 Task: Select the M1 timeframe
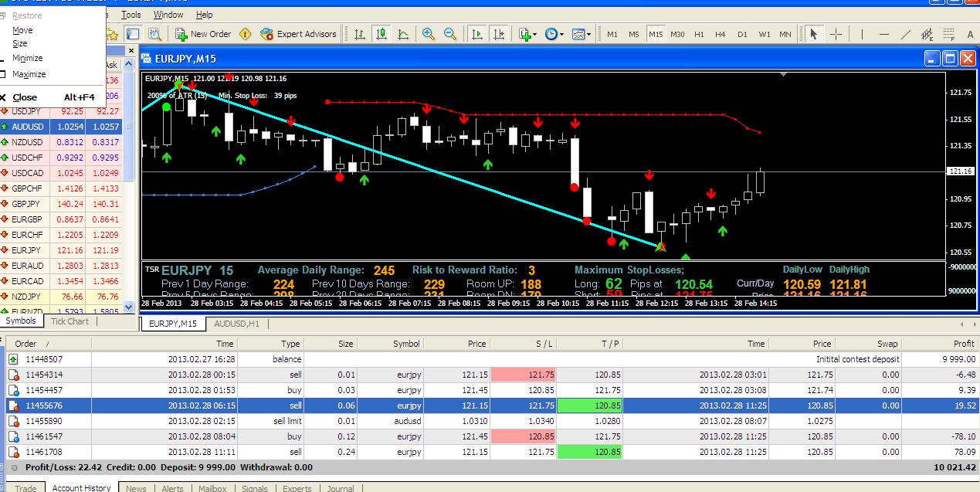point(612,35)
